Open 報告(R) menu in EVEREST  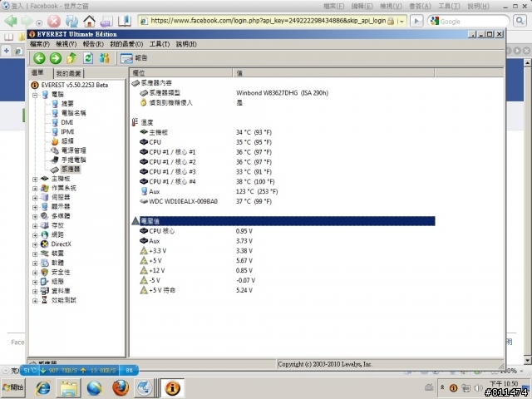tap(93, 44)
